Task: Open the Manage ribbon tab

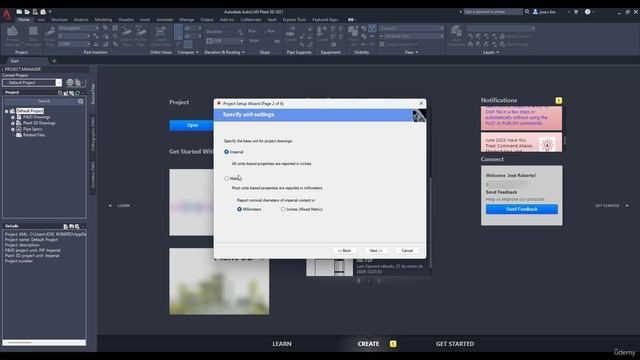Action: (x=187, y=20)
